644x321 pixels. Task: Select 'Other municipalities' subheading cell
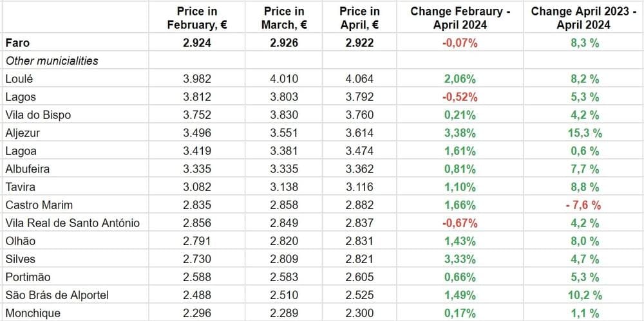pyautogui.click(x=52, y=60)
